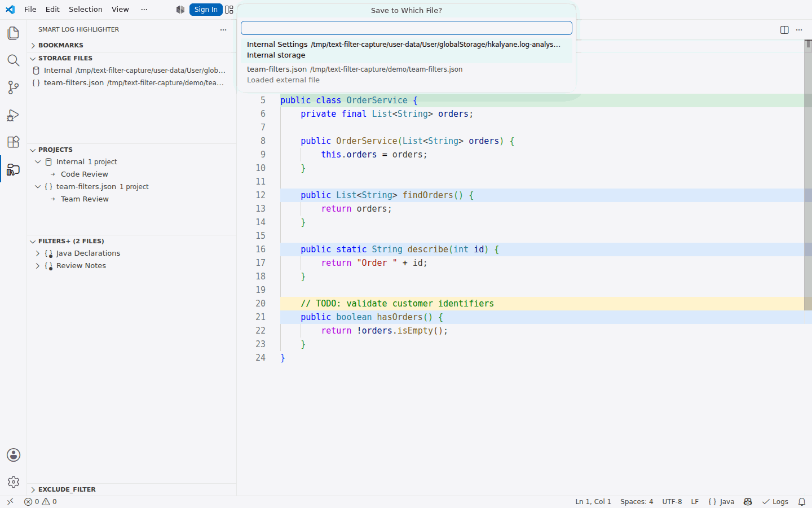Viewport: 812px width, 508px height.
Task: Click UTF-8 encoding status item
Action: 672,501
